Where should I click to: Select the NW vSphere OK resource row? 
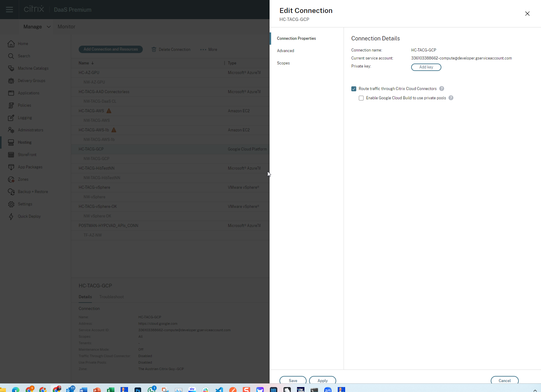[171, 216]
